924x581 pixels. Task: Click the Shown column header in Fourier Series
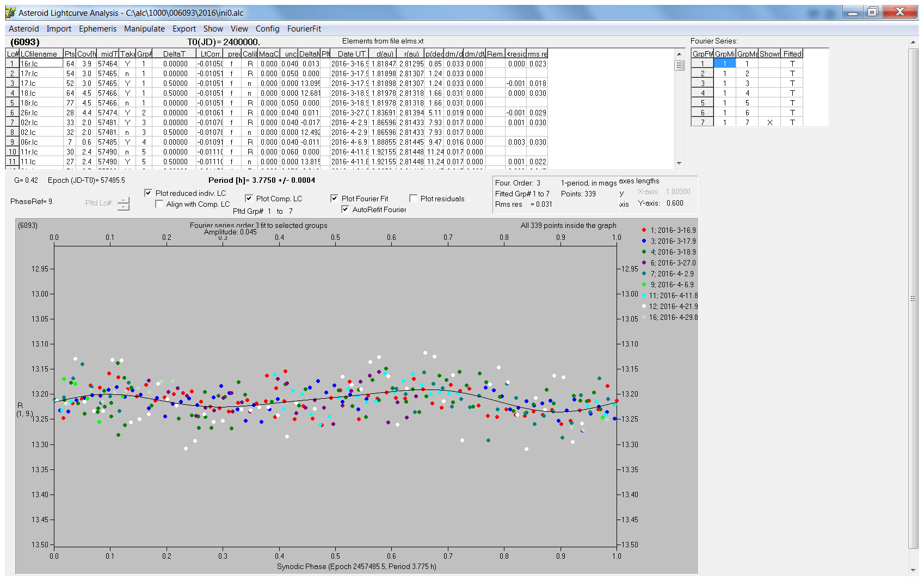(769, 54)
